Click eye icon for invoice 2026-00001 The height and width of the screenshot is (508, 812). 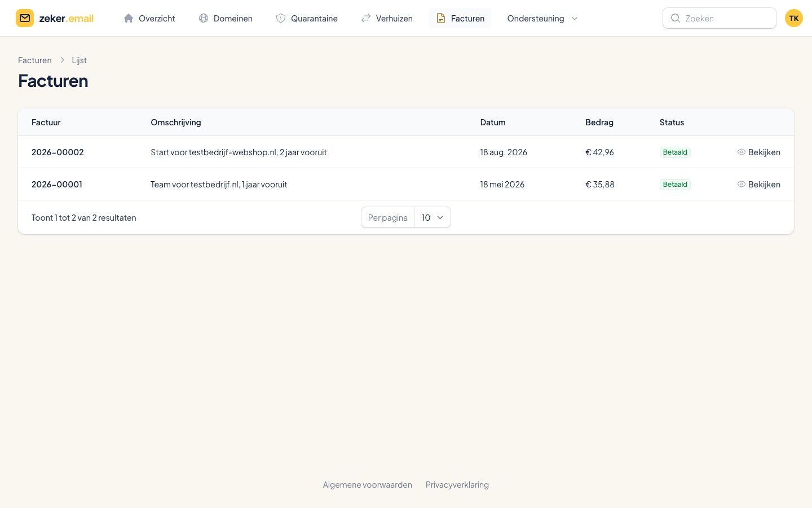pos(742,184)
